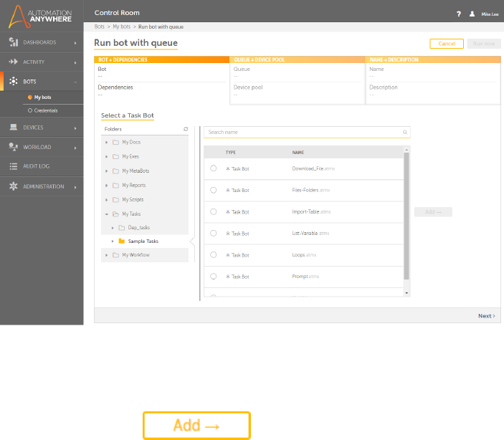Open the help question mark icon
Image resolution: width=504 pixels, height=440 pixels.
(459, 14)
